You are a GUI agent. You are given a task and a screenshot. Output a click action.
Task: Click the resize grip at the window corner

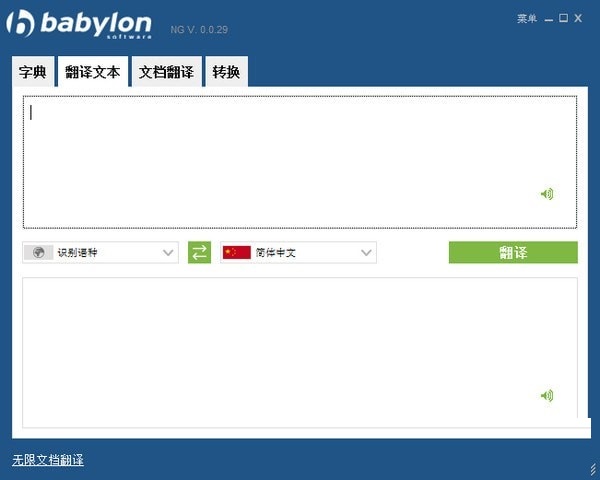pyautogui.click(x=593, y=469)
